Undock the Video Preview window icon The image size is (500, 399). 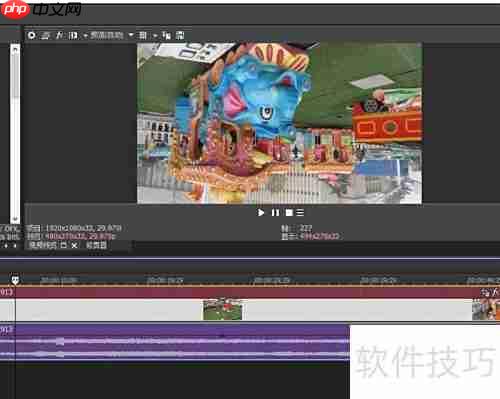click(x=63, y=245)
